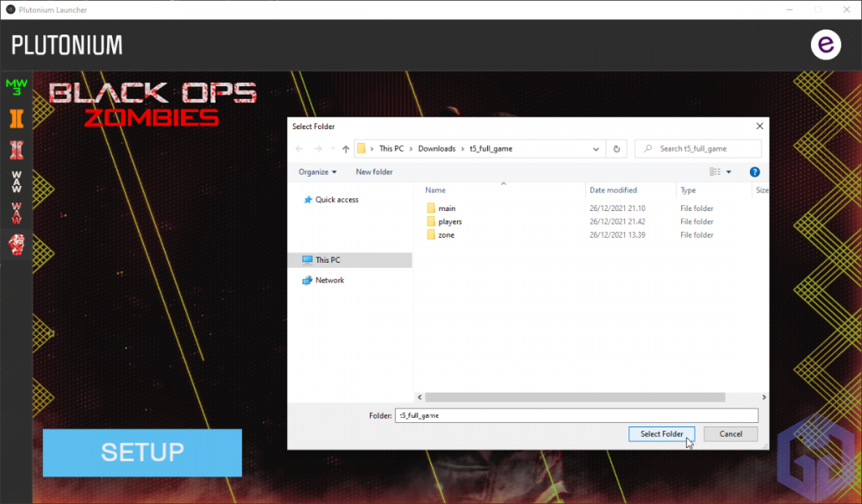Sort files by the Name column header
This screenshot has width=862, height=504.
click(434, 190)
